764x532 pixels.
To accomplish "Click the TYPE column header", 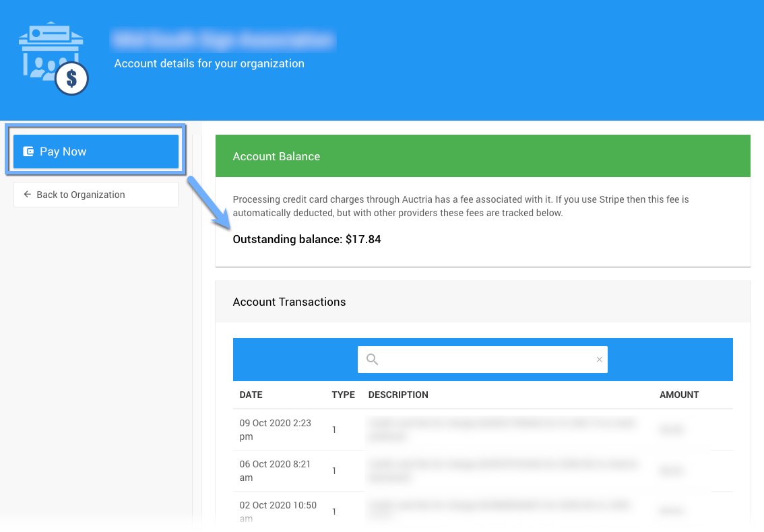I will [343, 395].
